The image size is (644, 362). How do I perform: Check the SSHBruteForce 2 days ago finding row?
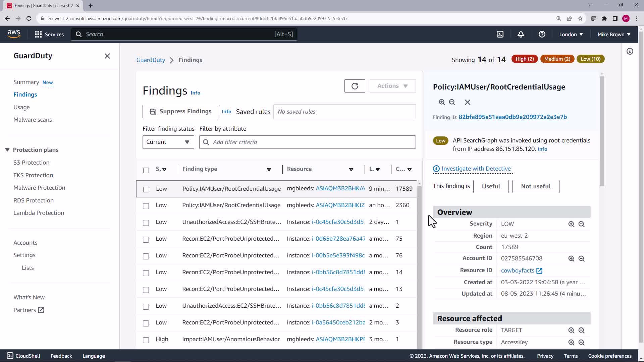pyautogui.click(x=146, y=223)
